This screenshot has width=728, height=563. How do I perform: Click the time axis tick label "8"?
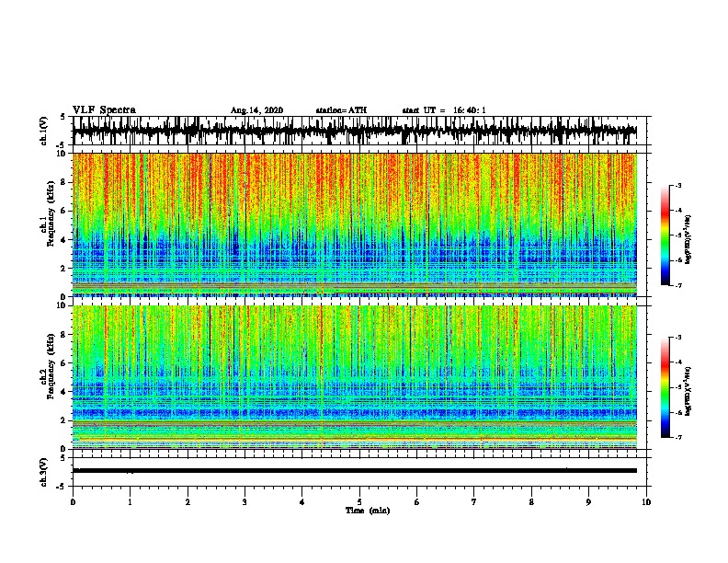(531, 501)
